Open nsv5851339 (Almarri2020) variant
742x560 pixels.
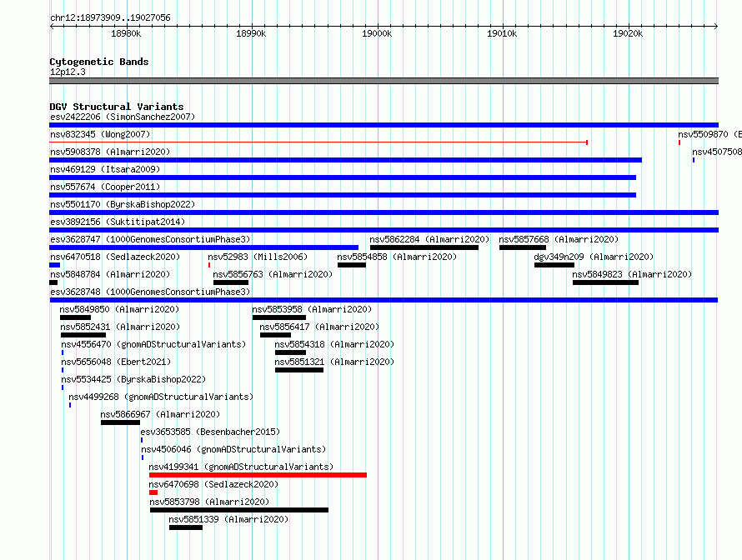[x=229, y=519]
